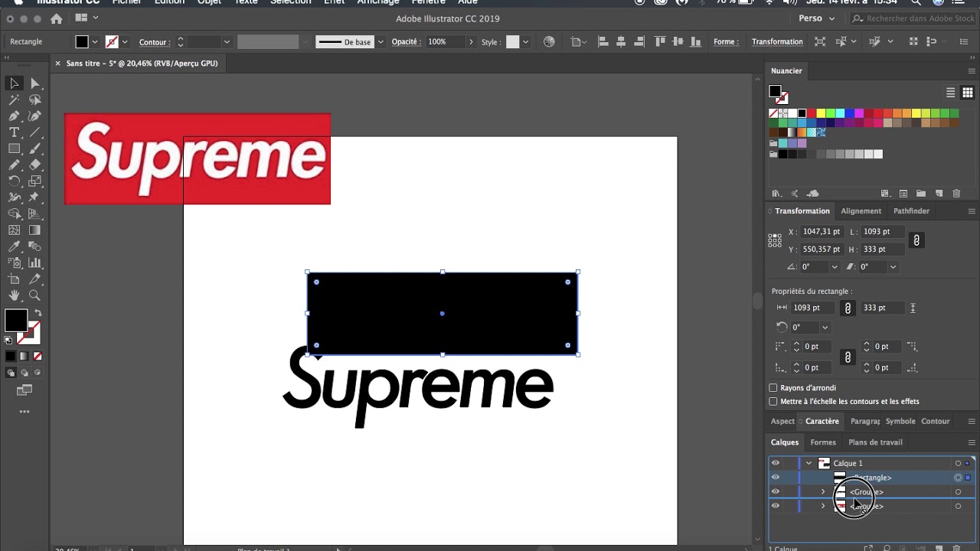The image size is (980, 551).
Task: Switch Swatches panel to list view
Action: (x=950, y=93)
